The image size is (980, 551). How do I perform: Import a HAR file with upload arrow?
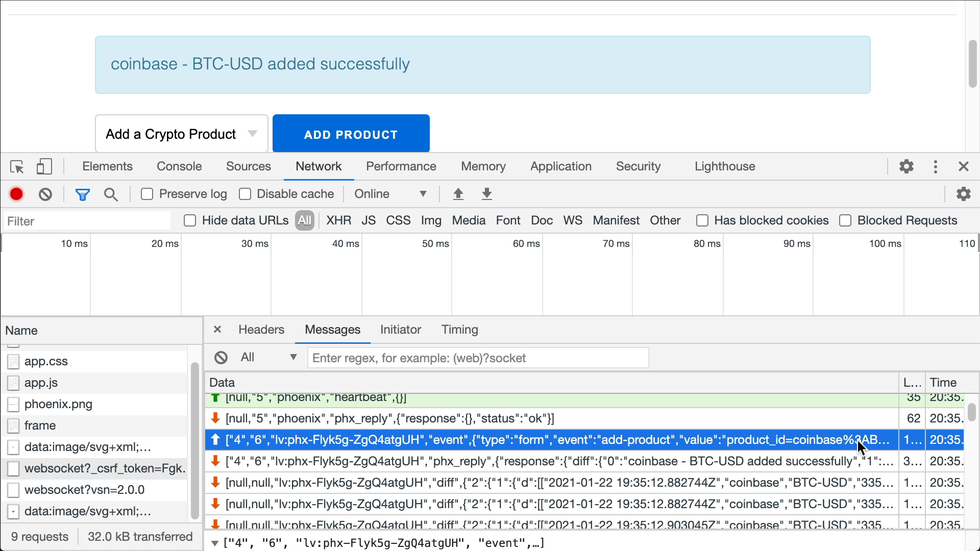pyautogui.click(x=458, y=194)
